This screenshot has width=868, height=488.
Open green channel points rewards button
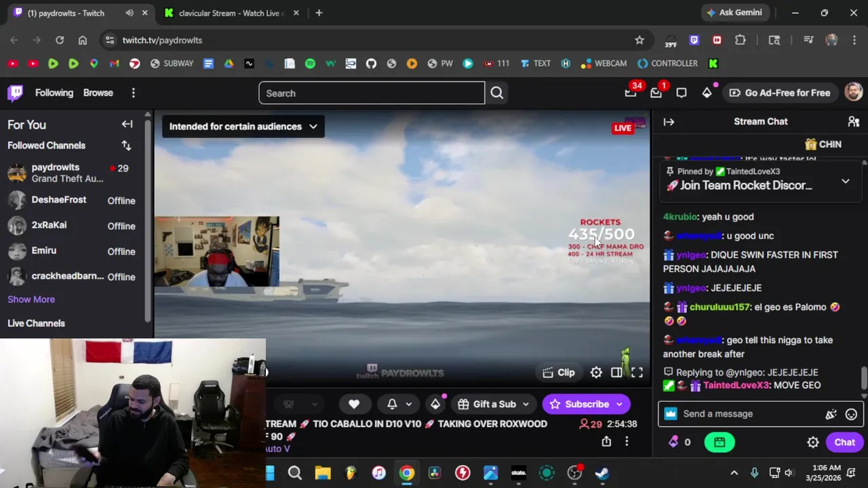click(x=719, y=443)
